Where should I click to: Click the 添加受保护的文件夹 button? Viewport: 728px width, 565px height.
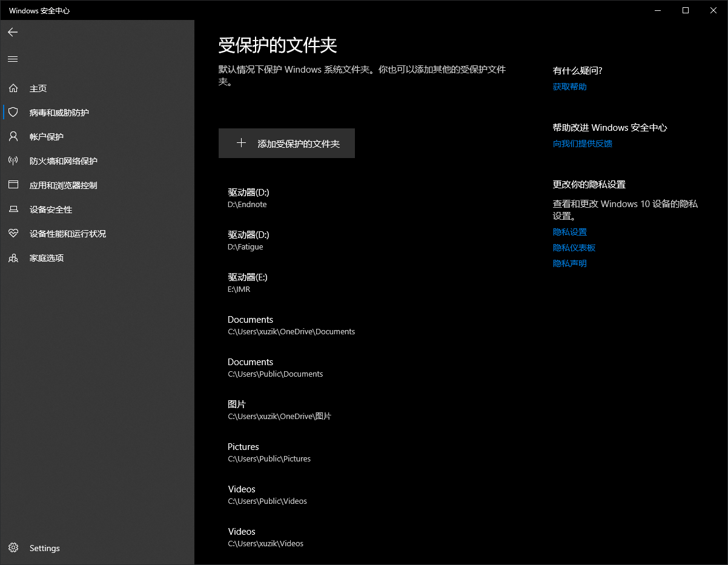pos(286,143)
